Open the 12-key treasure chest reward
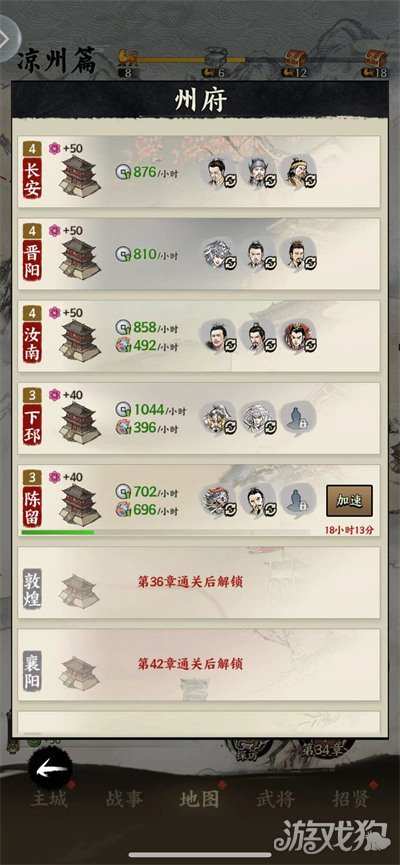This screenshot has height=865, width=400. click(x=295, y=58)
